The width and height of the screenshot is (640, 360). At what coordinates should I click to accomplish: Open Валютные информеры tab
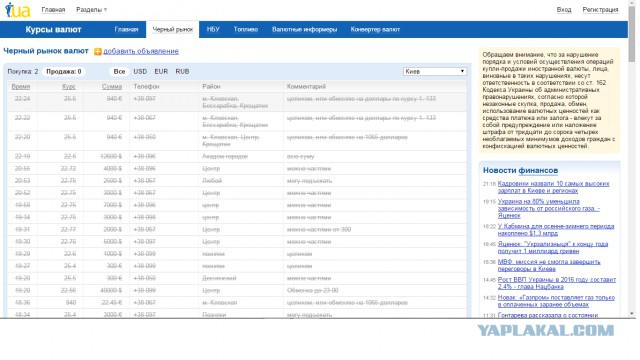coord(304,29)
